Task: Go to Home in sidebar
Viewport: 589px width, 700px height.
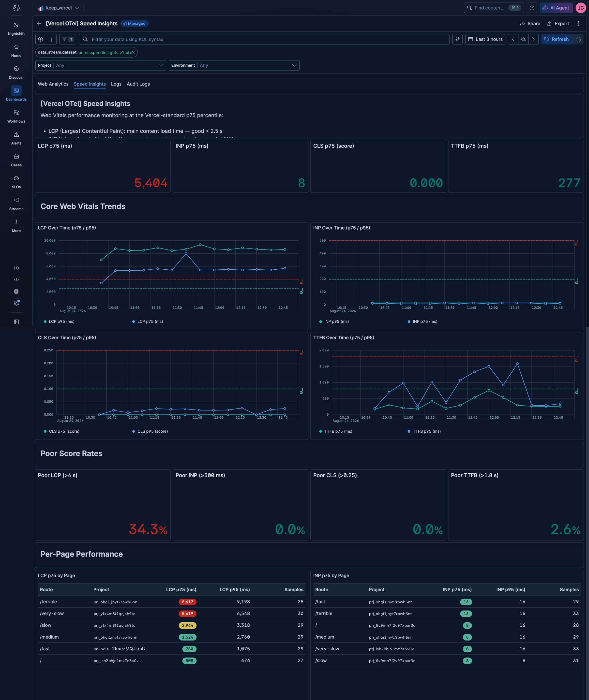Action: [16, 51]
